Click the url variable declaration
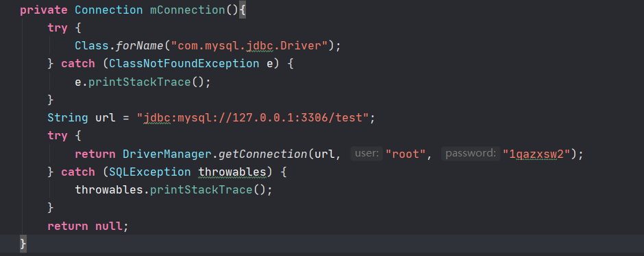 105,118
